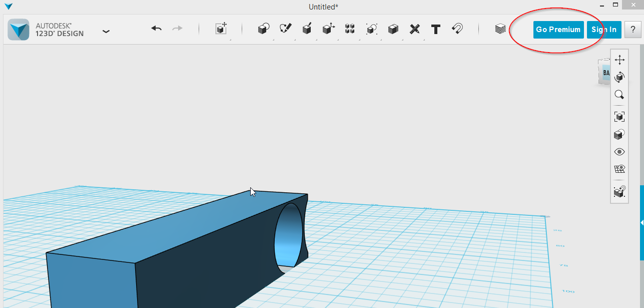The width and height of the screenshot is (644, 308).
Task: Maximize the application window
Action: pos(616,6)
